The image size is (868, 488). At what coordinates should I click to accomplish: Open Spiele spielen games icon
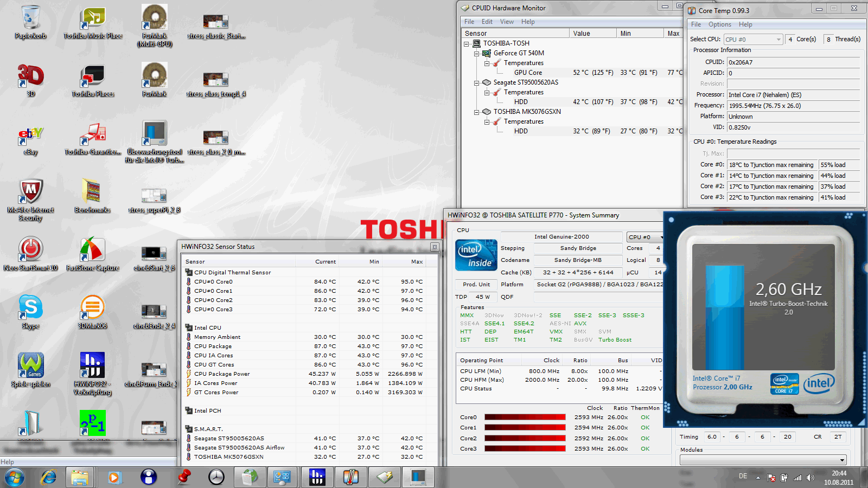tap(30, 370)
